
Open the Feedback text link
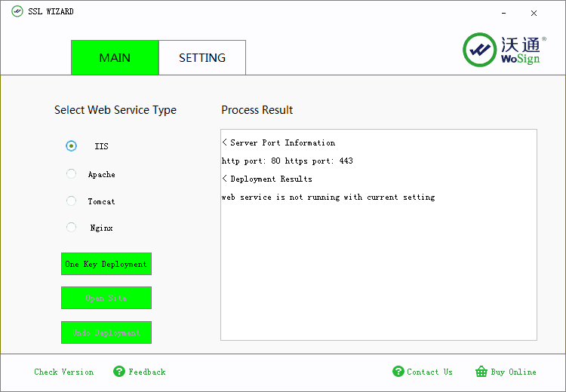pyautogui.click(x=147, y=372)
